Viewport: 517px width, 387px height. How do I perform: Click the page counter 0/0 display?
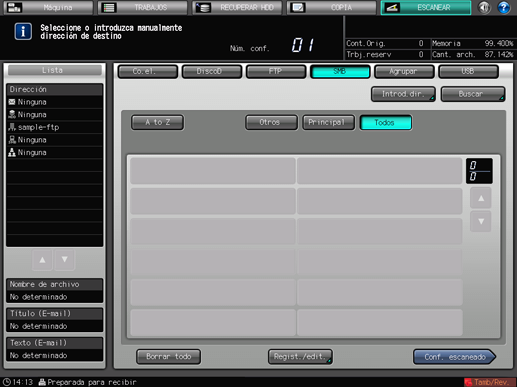[x=479, y=171]
